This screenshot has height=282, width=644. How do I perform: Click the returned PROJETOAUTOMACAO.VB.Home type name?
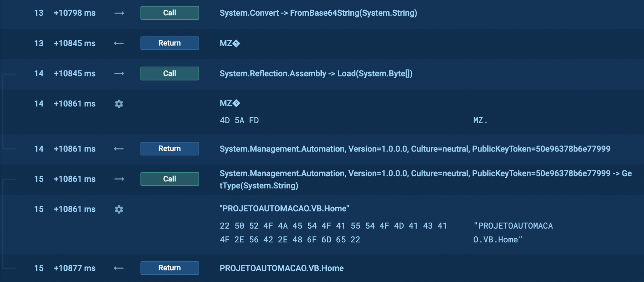[281, 268]
